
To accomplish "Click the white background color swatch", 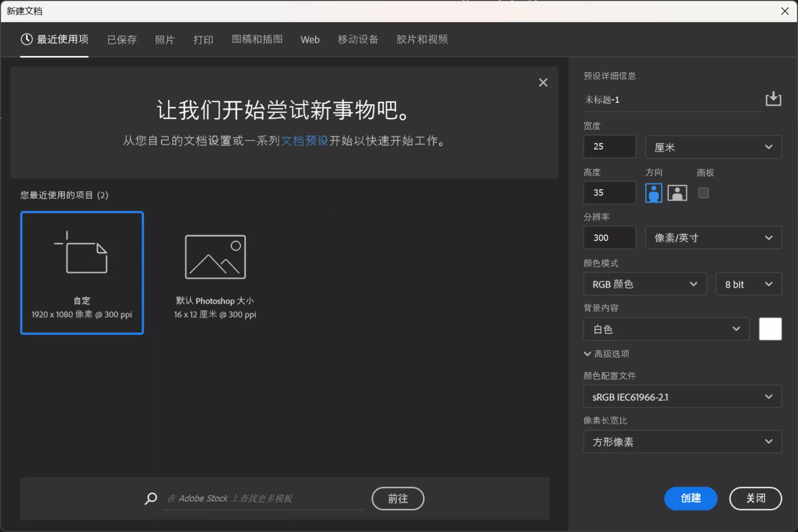I will pyautogui.click(x=770, y=329).
